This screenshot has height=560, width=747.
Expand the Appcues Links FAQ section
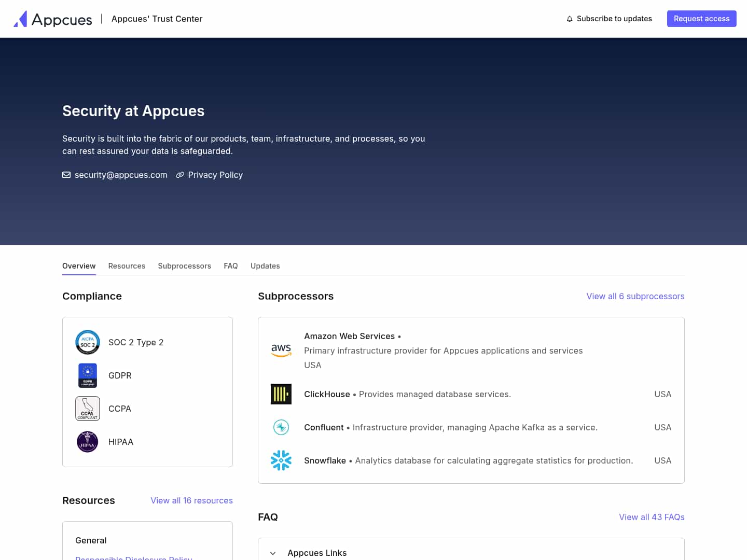point(317,553)
